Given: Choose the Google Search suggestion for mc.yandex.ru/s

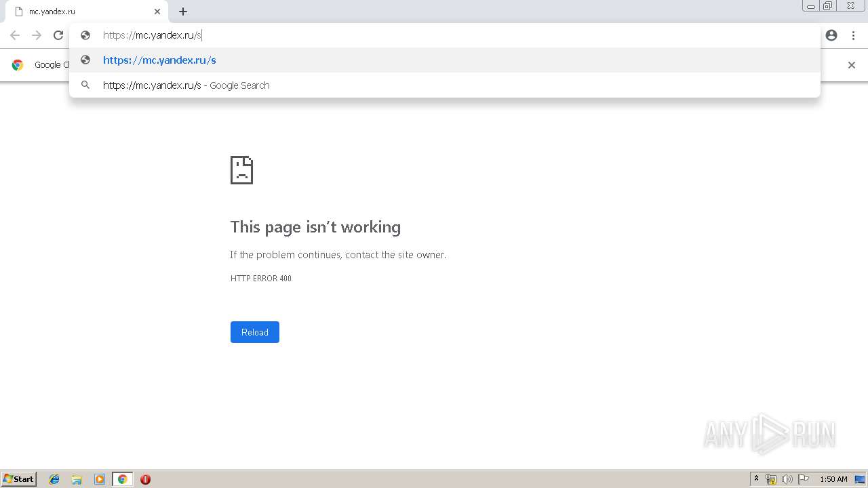Looking at the screenshot, I should [x=444, y=85].
